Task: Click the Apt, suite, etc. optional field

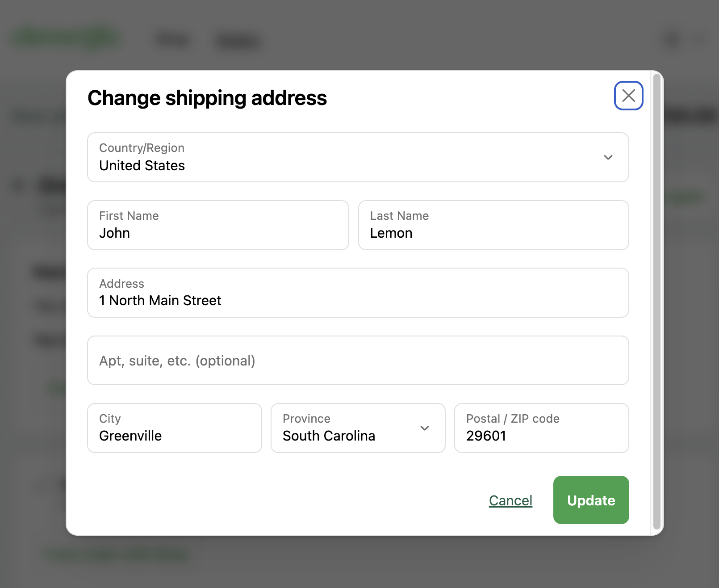Action: (357, 361)
